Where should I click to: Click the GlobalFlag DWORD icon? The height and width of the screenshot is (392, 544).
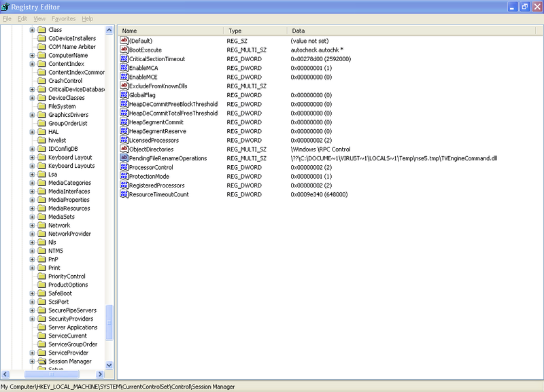coord(124,94)
